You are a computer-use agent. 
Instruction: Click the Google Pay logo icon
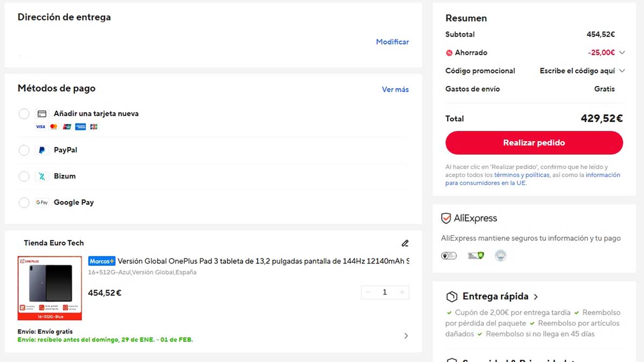point(42,203)
